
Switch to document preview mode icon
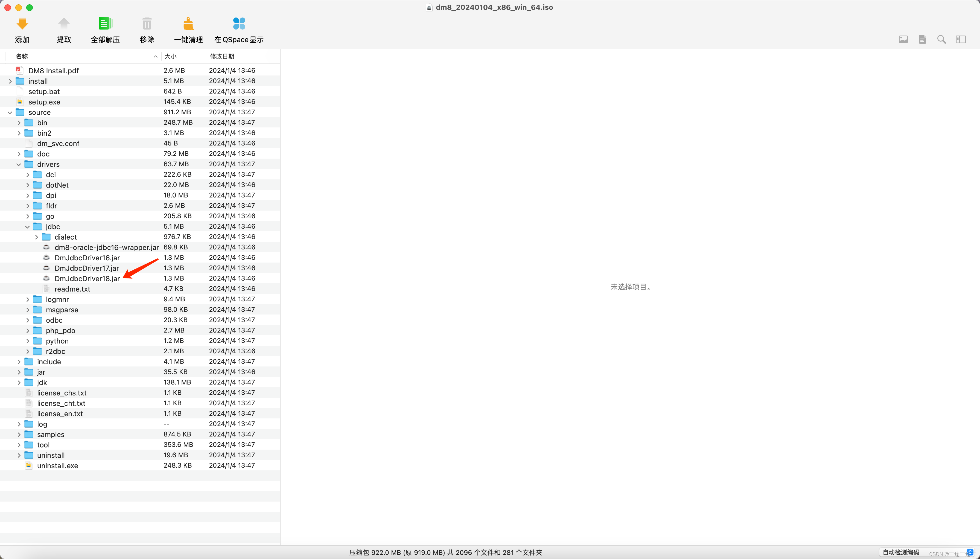tap(922, 39)
